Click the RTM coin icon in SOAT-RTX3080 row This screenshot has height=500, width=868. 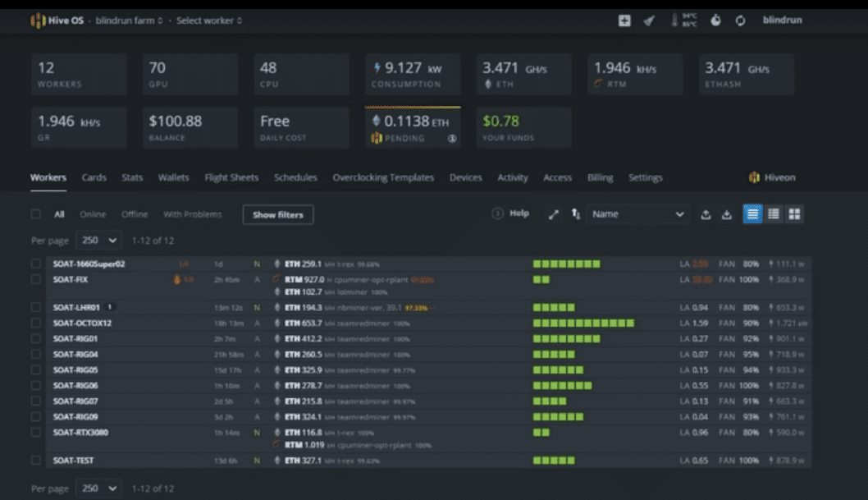[x=276, y=445]
